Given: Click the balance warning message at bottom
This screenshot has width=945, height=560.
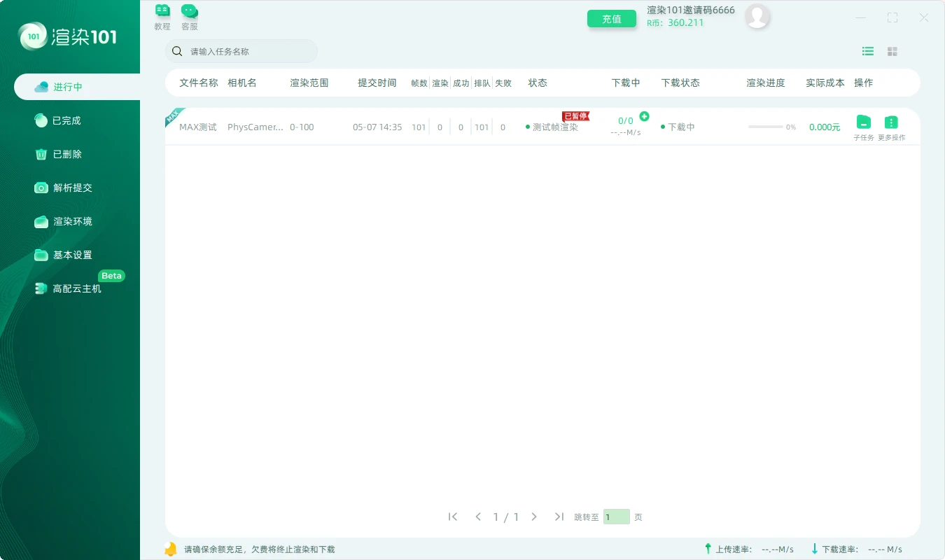Looking at the screenshot, I should 260,549.
